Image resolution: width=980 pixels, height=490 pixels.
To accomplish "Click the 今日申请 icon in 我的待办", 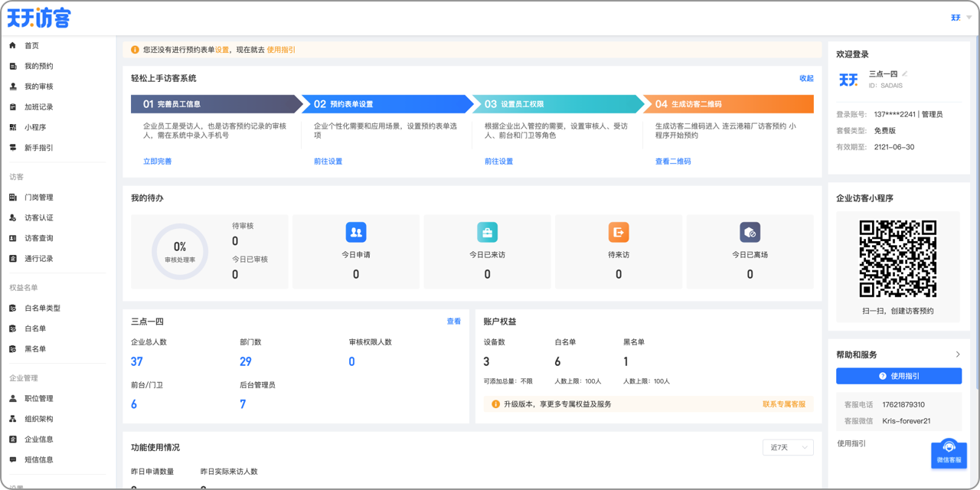I will tap(355, 232).
